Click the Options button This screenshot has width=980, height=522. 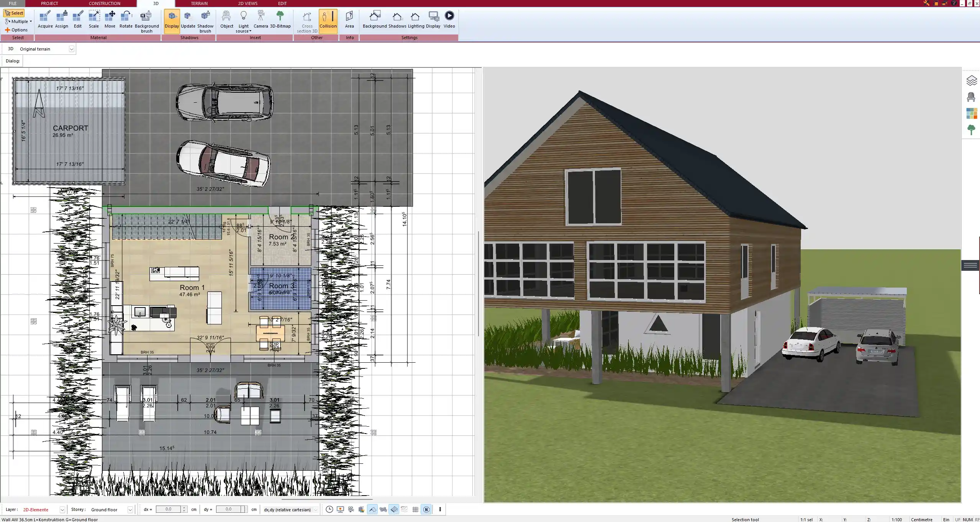(x=16, y=30)
